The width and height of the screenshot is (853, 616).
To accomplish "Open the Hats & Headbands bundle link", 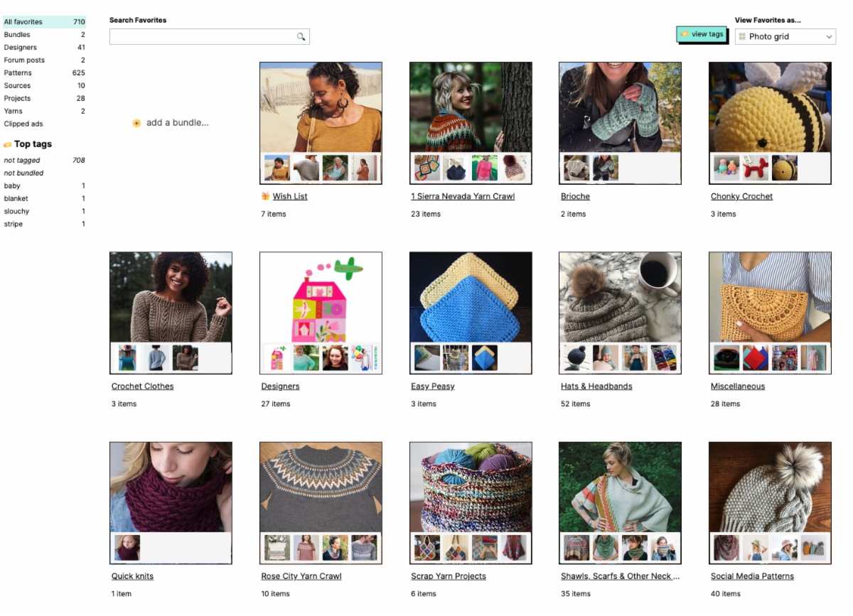I will tap(596, 387).
